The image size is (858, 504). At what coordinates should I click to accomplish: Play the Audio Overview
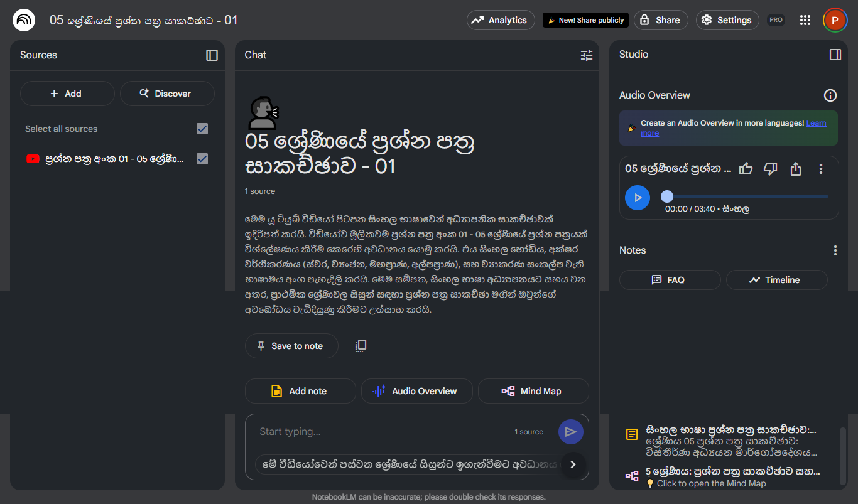(x=637, y=197)
